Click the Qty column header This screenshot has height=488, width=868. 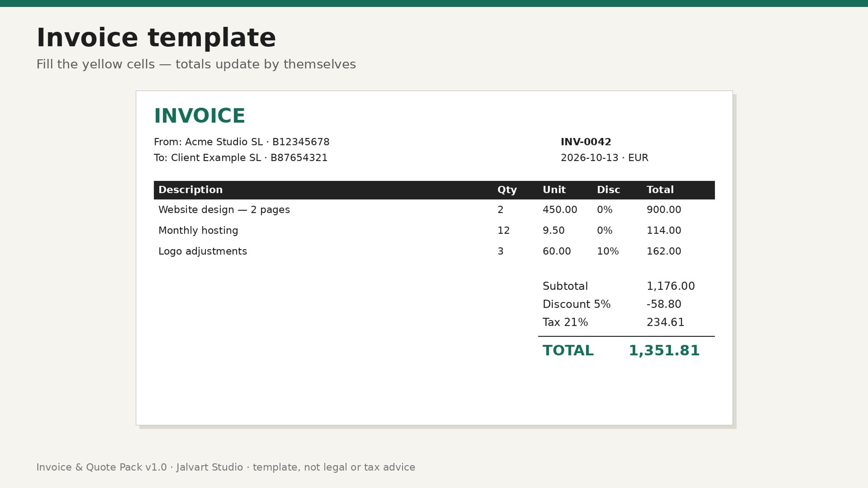pyautogui.click(x=507, y=190)
